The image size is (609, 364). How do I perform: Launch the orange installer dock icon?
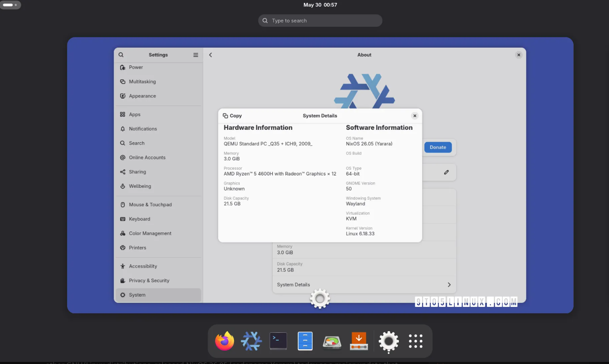coord(359,341)
